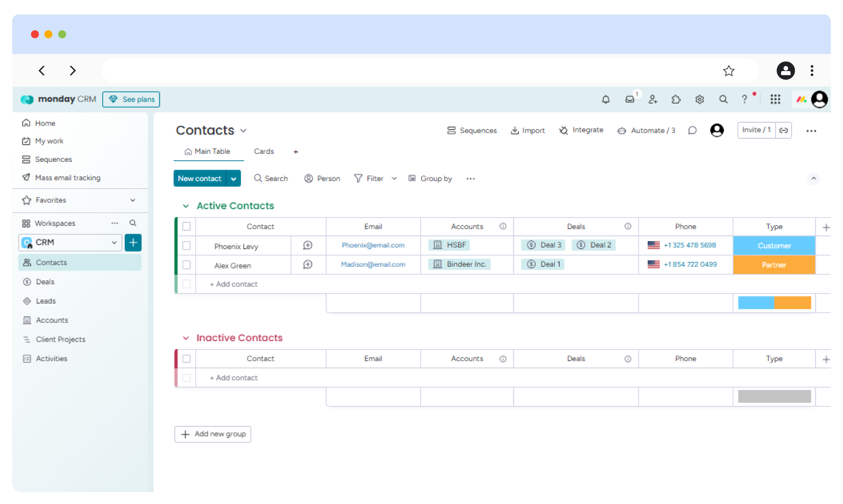Open the CRM workspace dropdown
Image resolution: width=843 pixels, height=504 pixels.
[114, 243]
